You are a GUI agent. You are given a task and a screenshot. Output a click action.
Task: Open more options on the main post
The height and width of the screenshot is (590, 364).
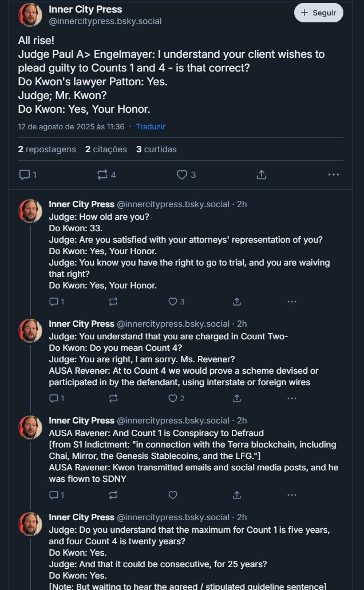[334, 175]
